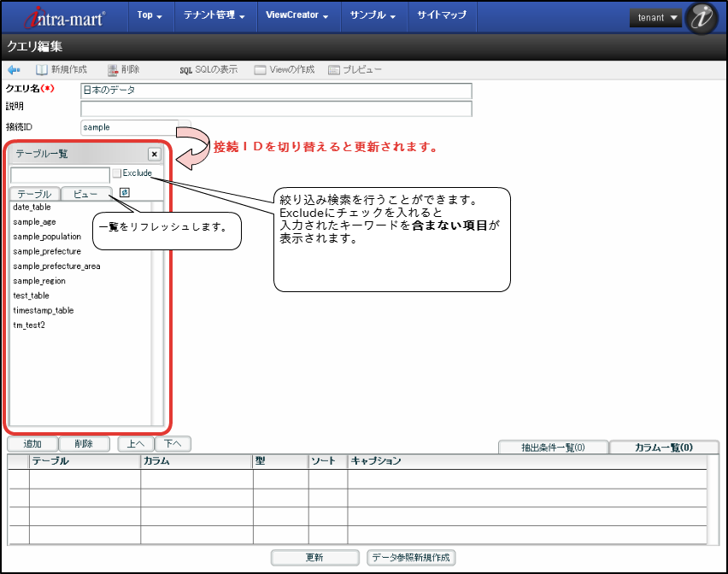Click the データ参照新規作成 button
The height and width of the screenshot is (574, 728).
(x=411, y=557)
